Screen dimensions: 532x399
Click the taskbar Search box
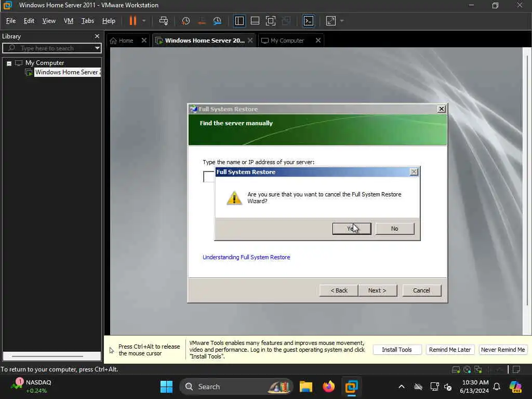[236, 387]
